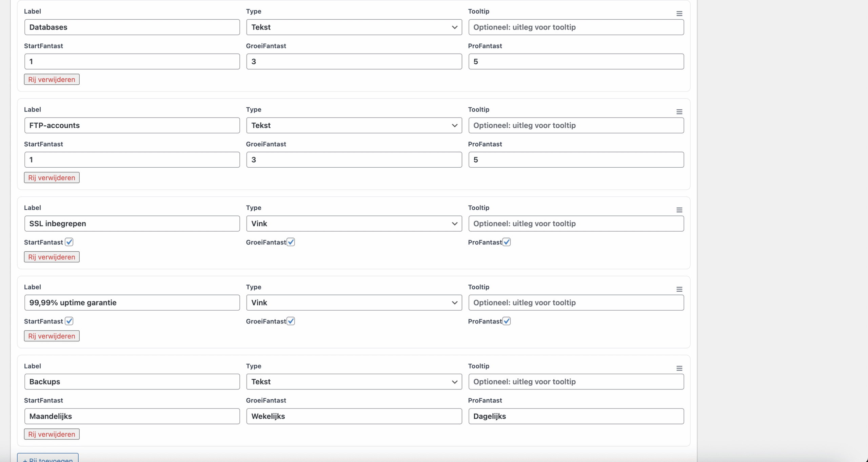Open the Type dropdown for Databases
The width and height of the screenshot is (868, 462).
coord(354,27)
